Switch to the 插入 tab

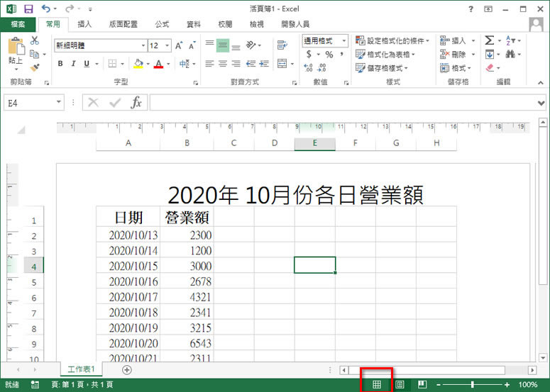coord(84,24)
